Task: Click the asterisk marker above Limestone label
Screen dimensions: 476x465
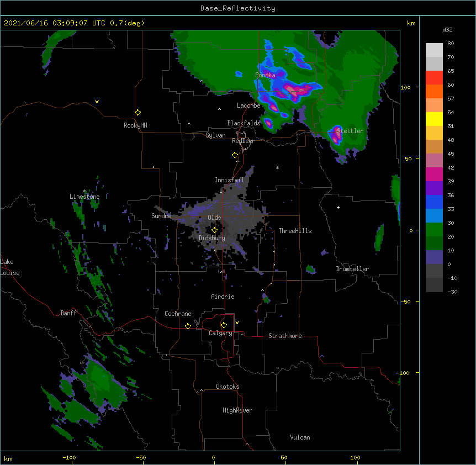Action: click(85, 191)
